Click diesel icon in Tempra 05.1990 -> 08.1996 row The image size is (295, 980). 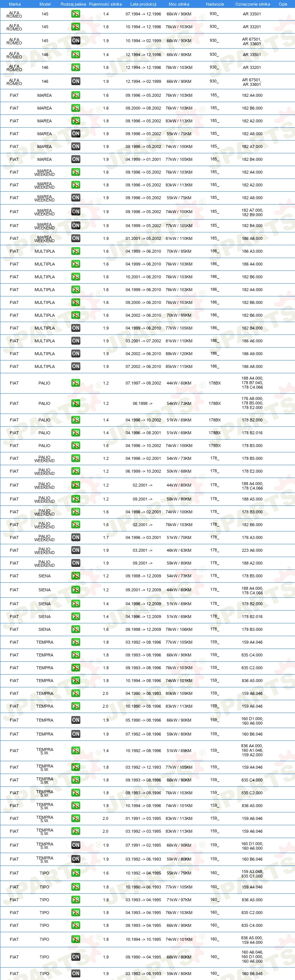coord(75,720)
